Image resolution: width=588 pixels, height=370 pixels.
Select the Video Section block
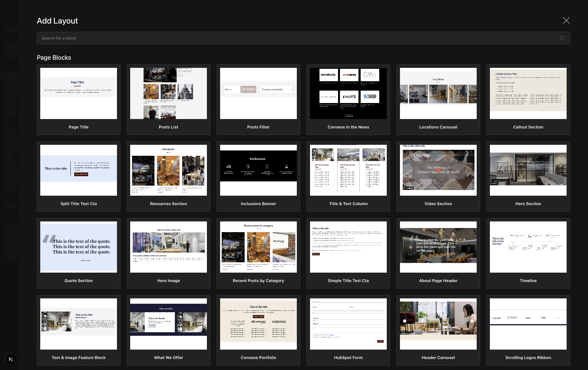point(438,177)
